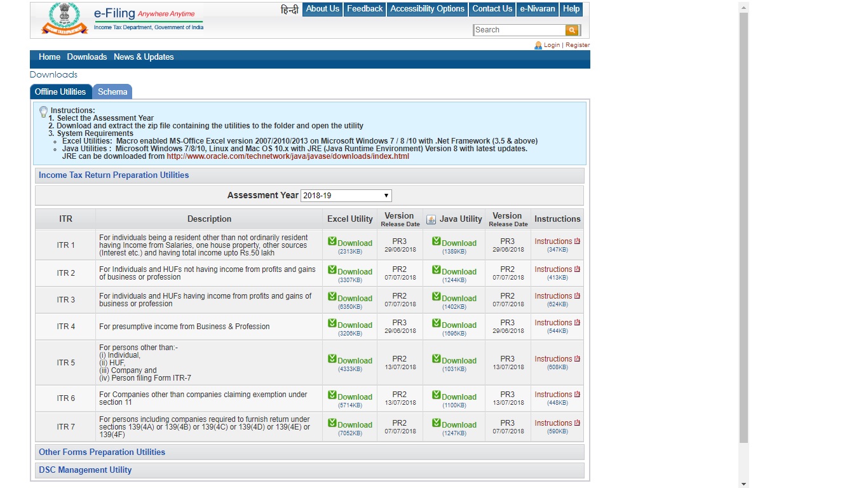Expand DSC Management Utility section
This screenshot has width=868, height=488.
[85, 470]
